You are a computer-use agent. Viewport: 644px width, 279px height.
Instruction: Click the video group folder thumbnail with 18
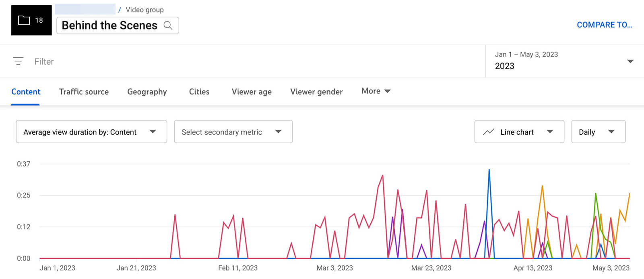[x=31, y=20]
